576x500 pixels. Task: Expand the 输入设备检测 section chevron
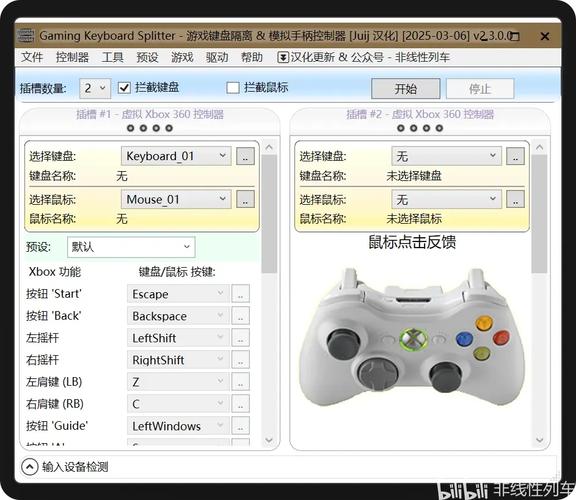[x=29, y=467]
